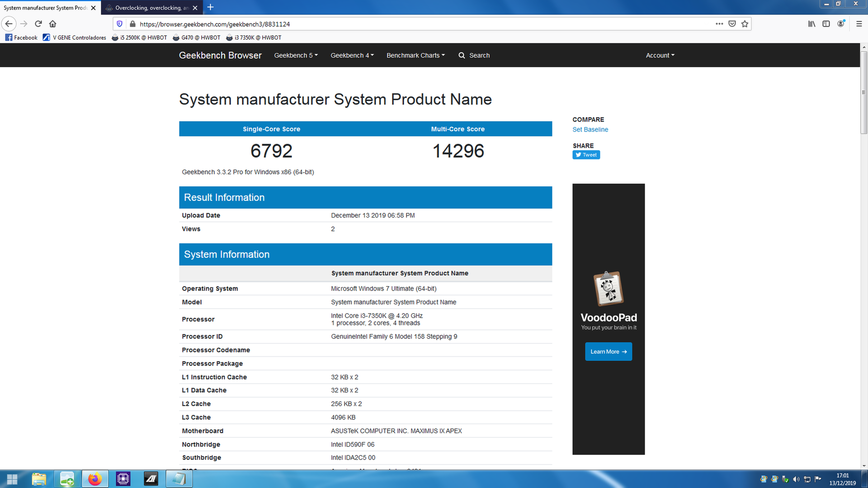Click Learn More in VoodooPad ad
The width and height of the screenshot is (868, 488).
(609, 352)
